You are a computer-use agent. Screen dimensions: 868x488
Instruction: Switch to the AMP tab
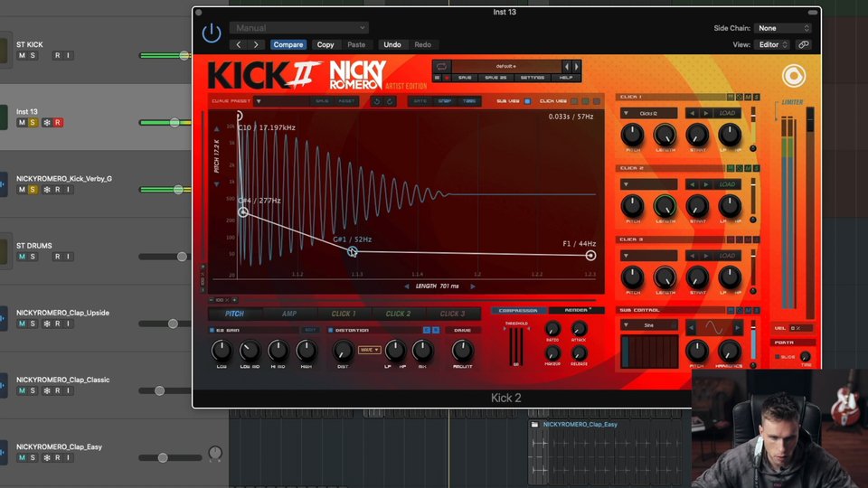(289, 314)
